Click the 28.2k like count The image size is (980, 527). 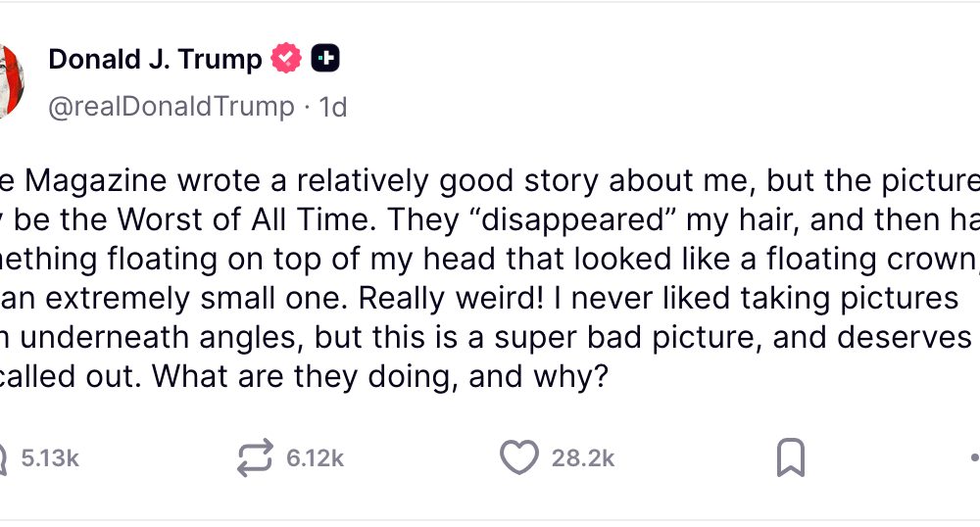click(x=583, y=457)
